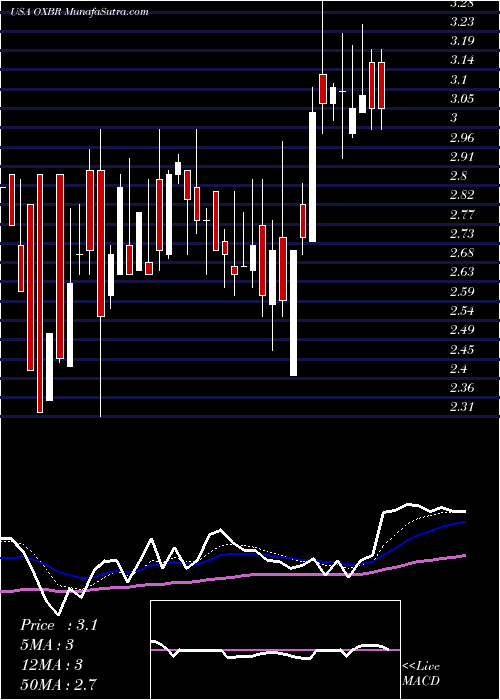500x700 pixels.
Task: Click the 2.68 price axis label
Action: (x=462, y=253)
